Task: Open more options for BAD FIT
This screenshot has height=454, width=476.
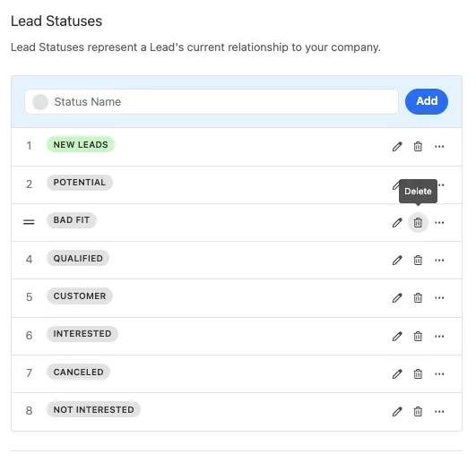Action: coord(439,223)
